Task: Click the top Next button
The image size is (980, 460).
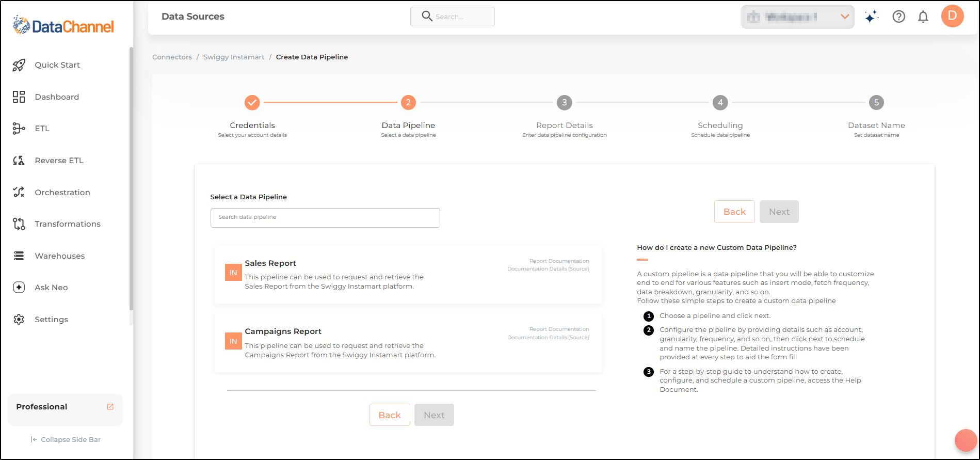Action: [779, 212]
